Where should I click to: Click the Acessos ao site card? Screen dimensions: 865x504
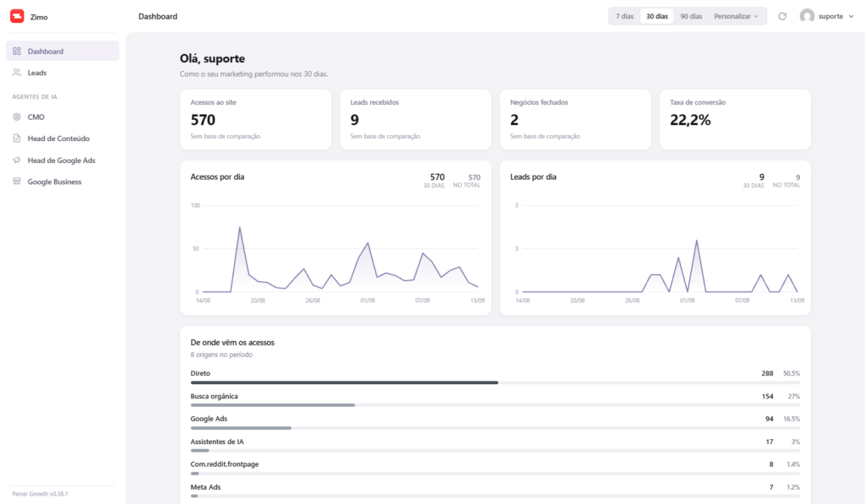click(255, 119)
